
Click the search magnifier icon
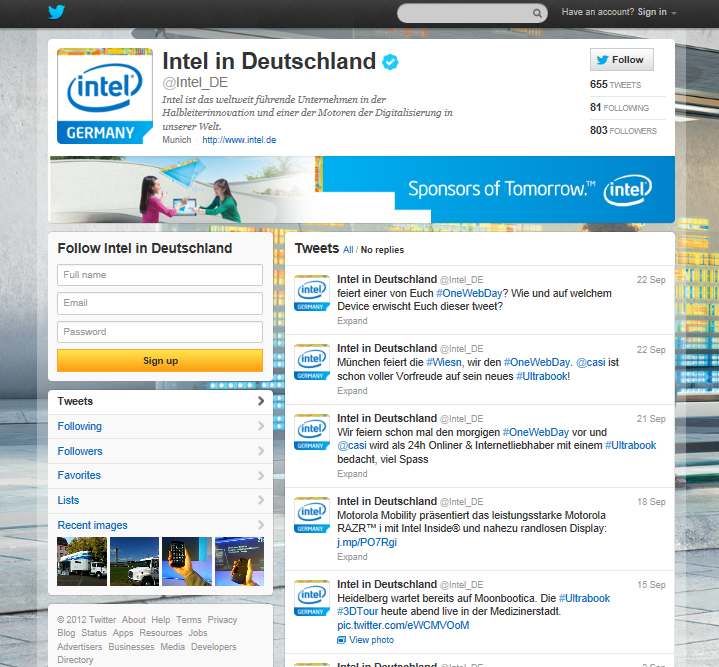(537, 13)
